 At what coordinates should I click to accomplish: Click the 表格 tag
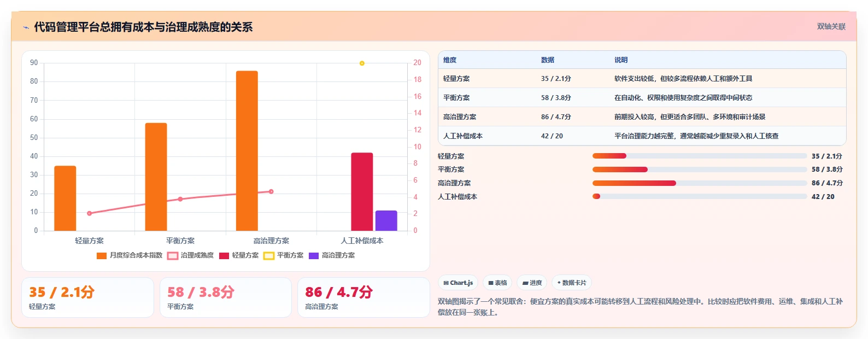(497, 283)
